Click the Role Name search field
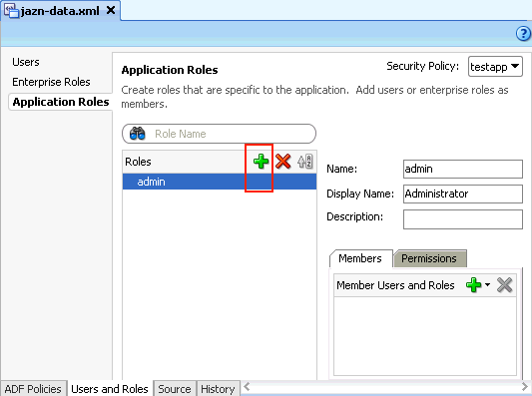The width and height of the screenshot is (532, 396). (219, 134)
